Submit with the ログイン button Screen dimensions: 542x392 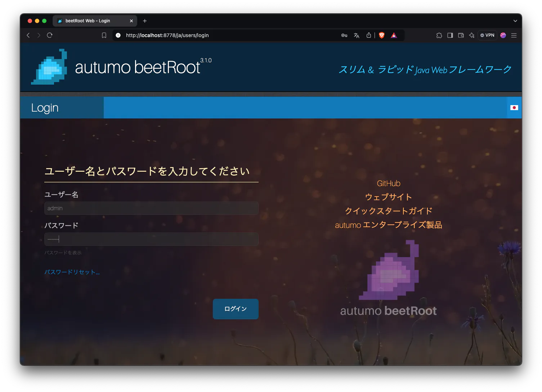(236, 309)
